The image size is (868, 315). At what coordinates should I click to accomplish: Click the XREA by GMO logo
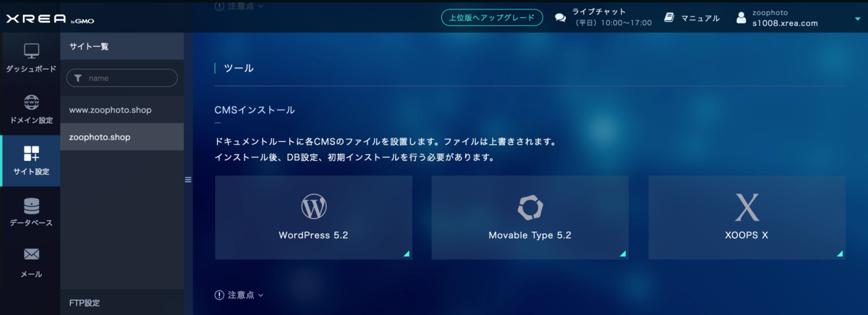[50, 19]
